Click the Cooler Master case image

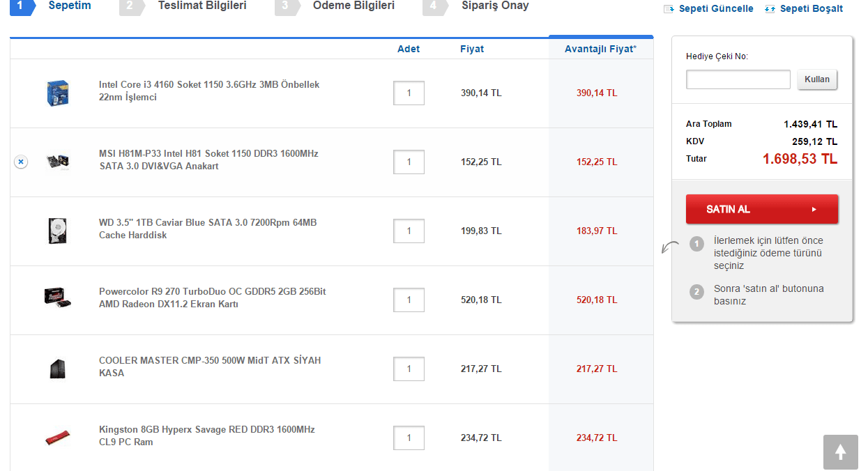58,369
